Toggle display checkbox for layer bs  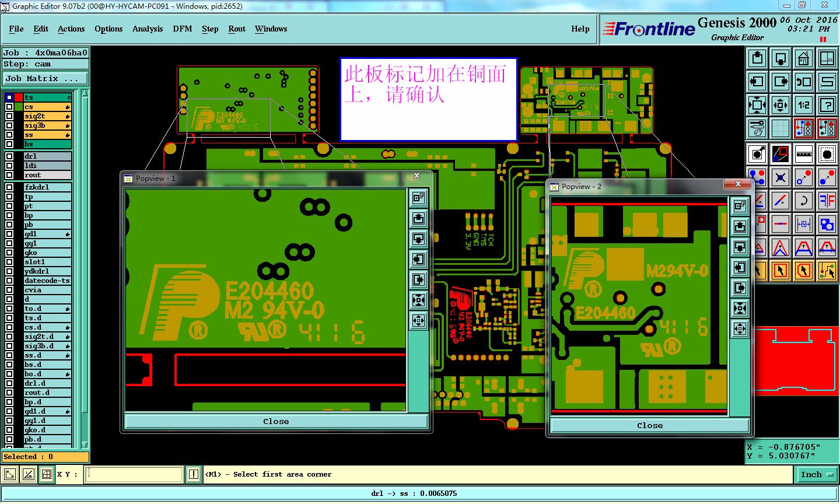click(x=9, y=144)
